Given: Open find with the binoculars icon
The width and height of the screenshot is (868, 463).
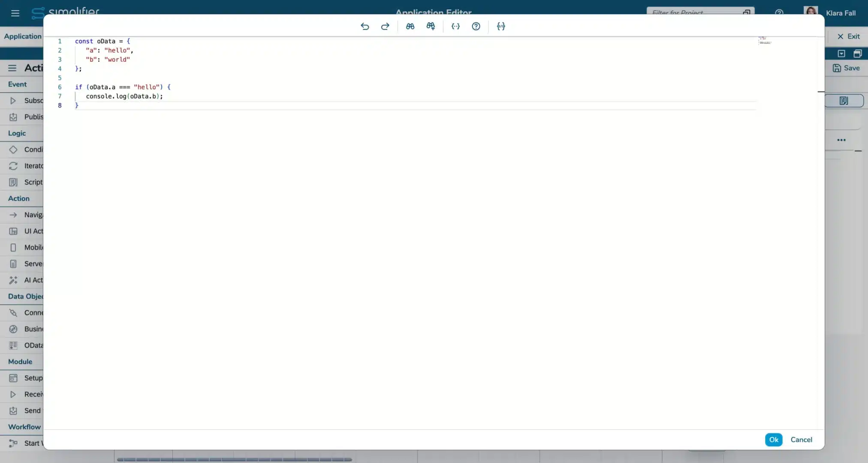Looking at the screenshot, I should pyautogui.click(x=410, y=26).
